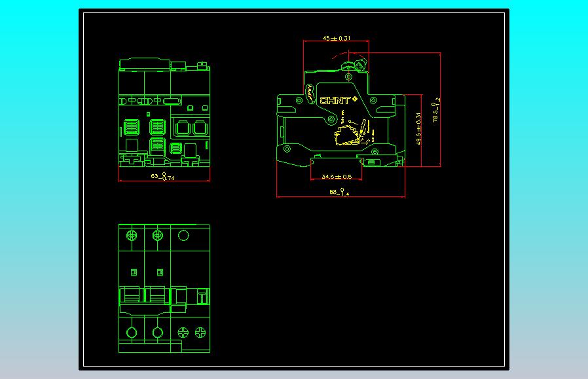Click the empty circle in the lower view's top row
The width and height of the screenshot is (588, 379).
[x=183, y=236]
